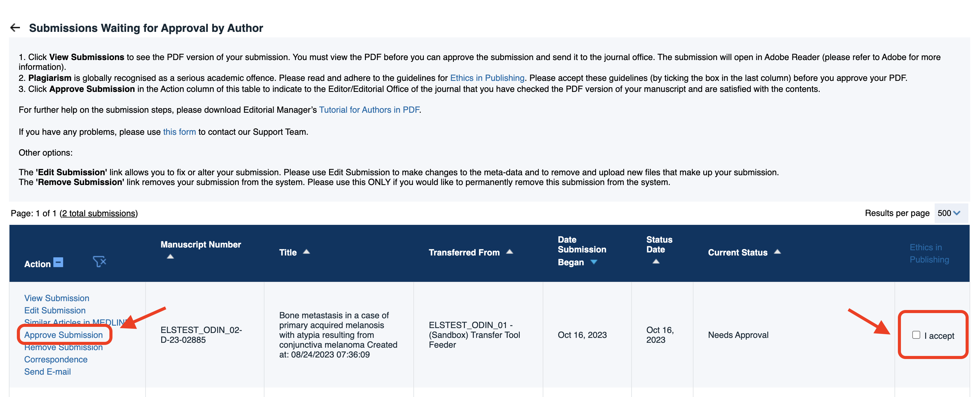This screenshot has width=980, height=397.
Task: Clear filters using funnel icon
Action: (99, 262)
